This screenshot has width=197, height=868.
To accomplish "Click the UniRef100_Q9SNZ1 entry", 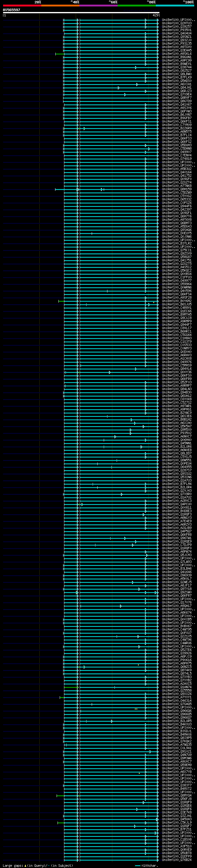I will [x=177, y=37].
